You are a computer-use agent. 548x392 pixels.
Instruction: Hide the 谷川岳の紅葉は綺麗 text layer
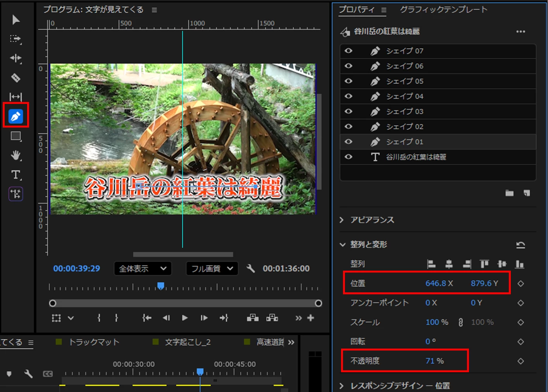coord(348,157)
